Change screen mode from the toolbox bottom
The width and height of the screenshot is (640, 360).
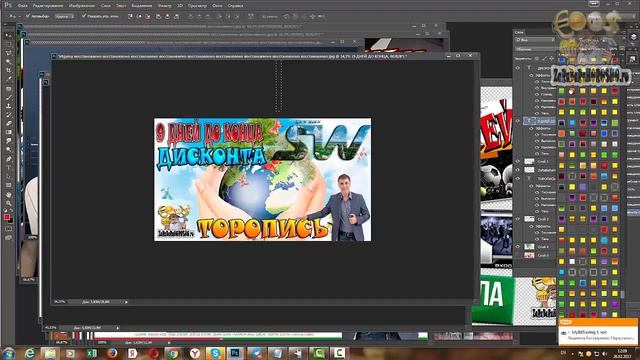(9, 238)
